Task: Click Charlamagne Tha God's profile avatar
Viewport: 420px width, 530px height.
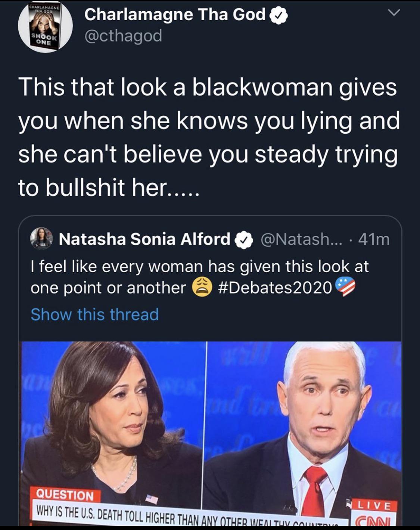Action: pos(45,25)
